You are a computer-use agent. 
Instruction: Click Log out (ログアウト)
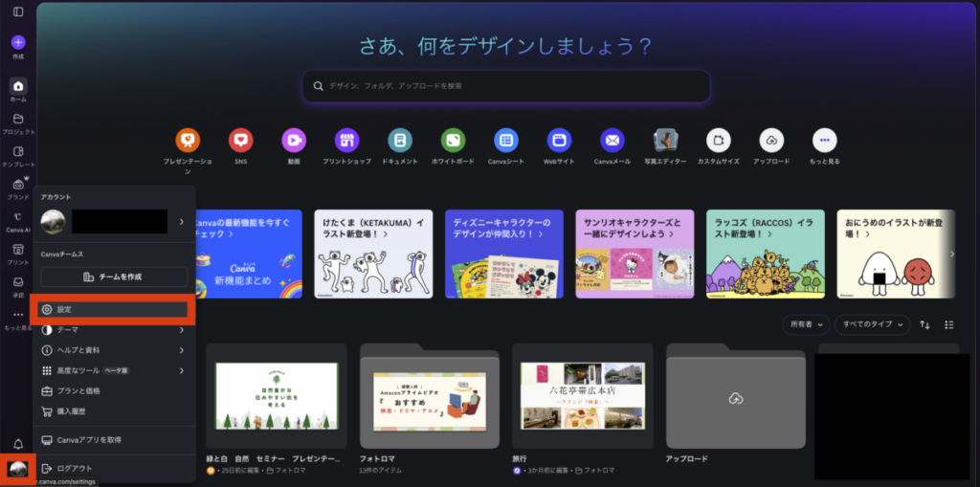pyautogui.click(x=115, y=468)
